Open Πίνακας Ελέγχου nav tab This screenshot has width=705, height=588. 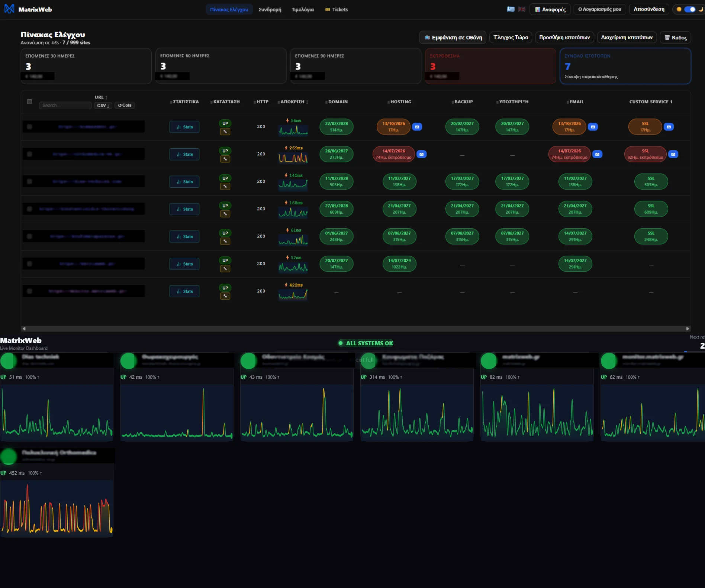[x=229, y=9]
